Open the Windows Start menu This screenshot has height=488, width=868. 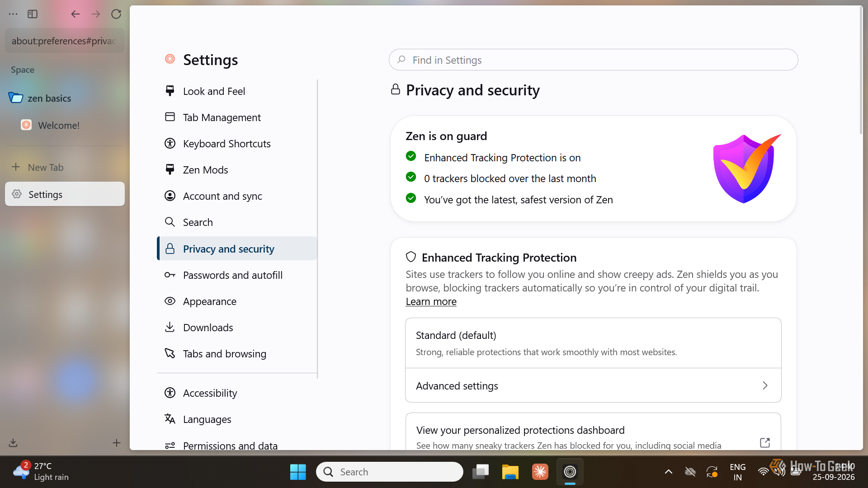298,472
